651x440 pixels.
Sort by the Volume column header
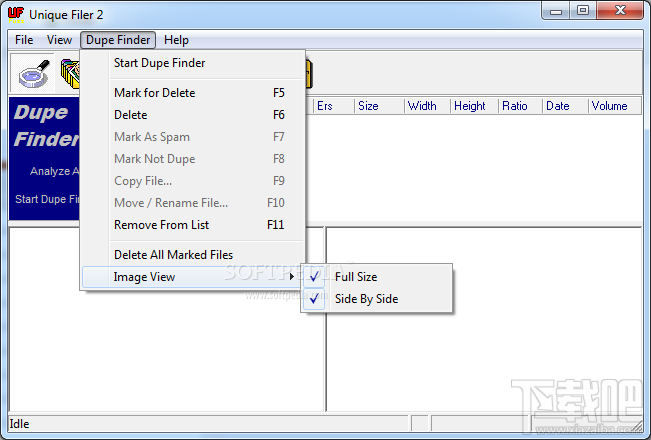(x=614, y=106)
